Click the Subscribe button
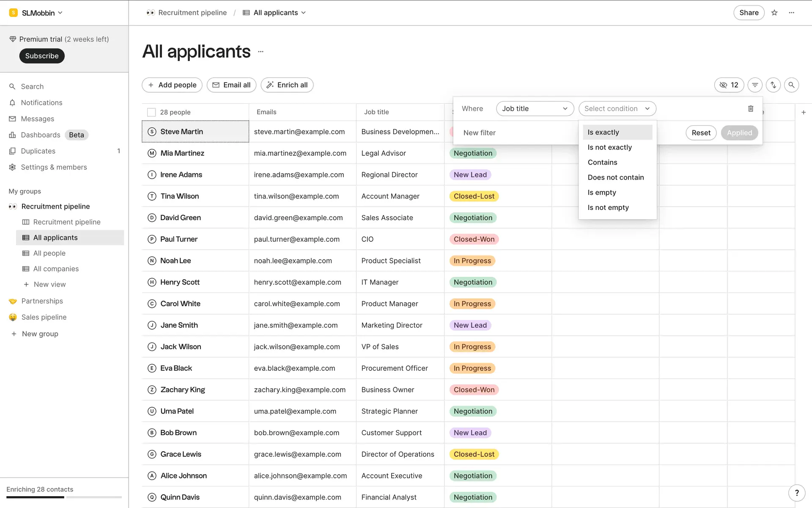This screenshot has height=508, width=812. point(42,56)
